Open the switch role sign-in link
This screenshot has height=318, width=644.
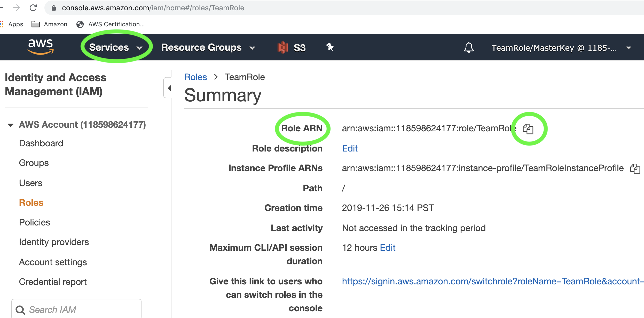493,281
